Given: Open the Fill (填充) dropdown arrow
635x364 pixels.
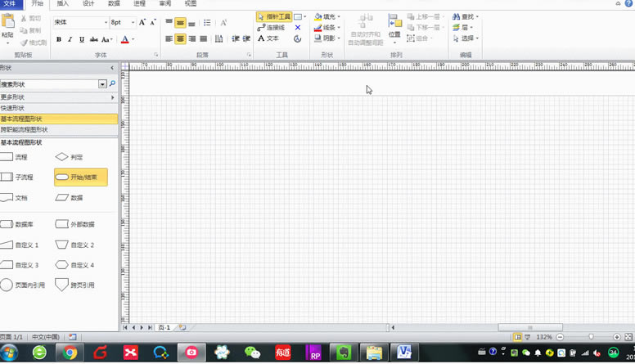Looking at the screenshot, I should (x=339, y=16).
